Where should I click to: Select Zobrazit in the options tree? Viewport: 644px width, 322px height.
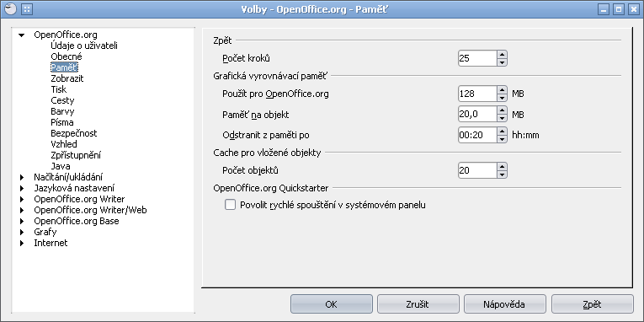point(67,78)
